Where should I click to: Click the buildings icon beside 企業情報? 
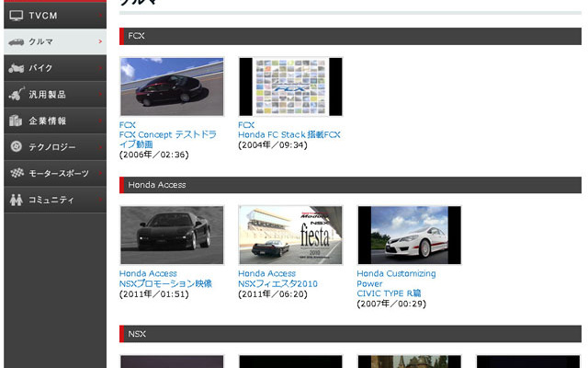click(x=16, y=121)
